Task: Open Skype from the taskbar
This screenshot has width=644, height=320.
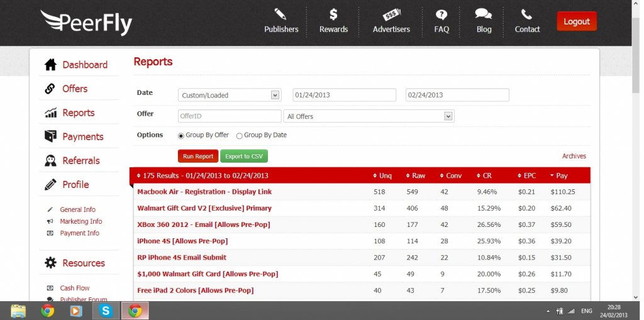Action: (106, 311)
